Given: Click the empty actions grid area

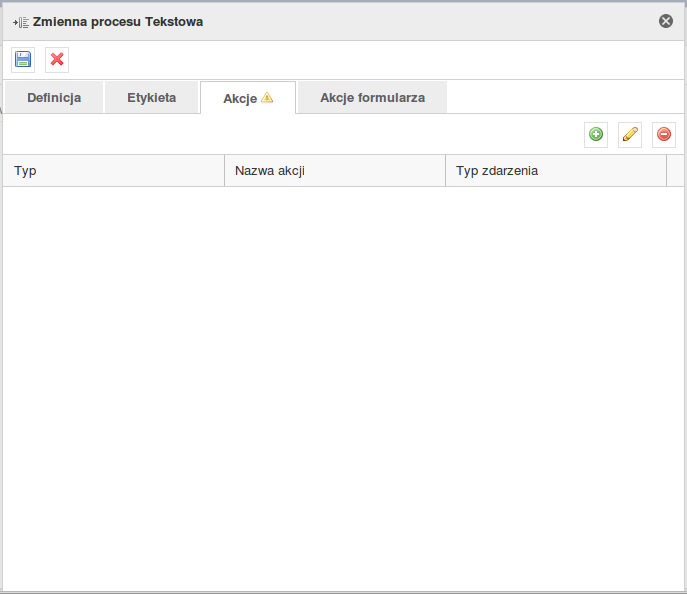Looking at the screenshot, I should [343, 380].
